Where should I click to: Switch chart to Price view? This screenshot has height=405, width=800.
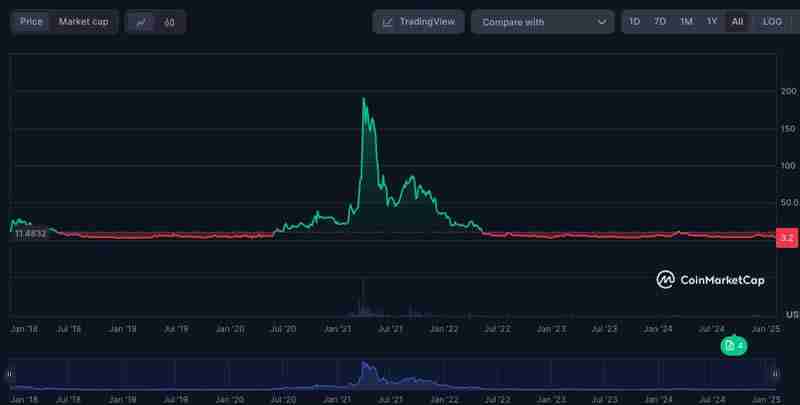pos(32,21)
